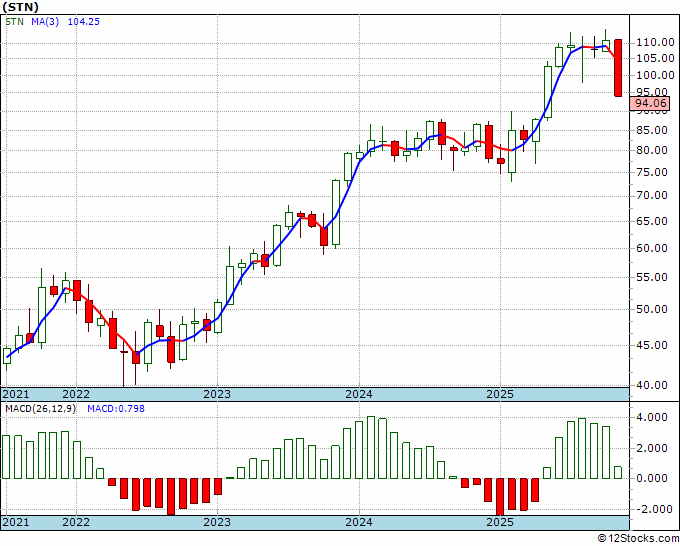Click the 0.000 MACD axis label

pyautogui.click(x=652, y=478)
